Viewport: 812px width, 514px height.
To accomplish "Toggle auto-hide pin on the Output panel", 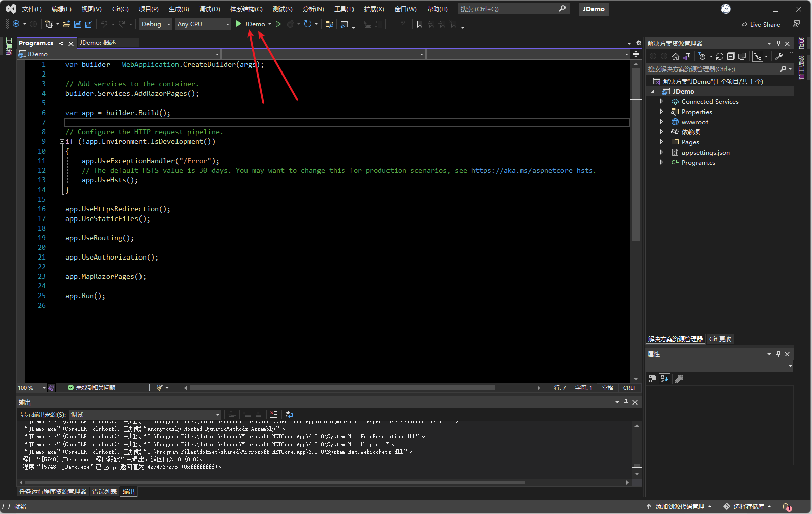I will pyautogui.click(x=626, y=402).
